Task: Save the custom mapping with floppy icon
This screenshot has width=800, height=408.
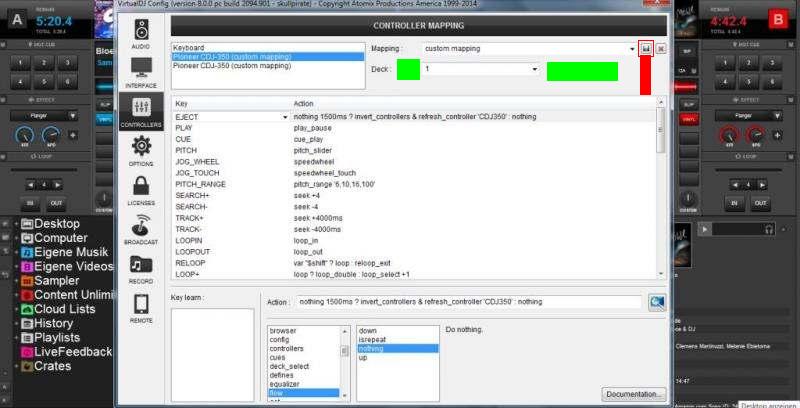Action: (646, 48)
